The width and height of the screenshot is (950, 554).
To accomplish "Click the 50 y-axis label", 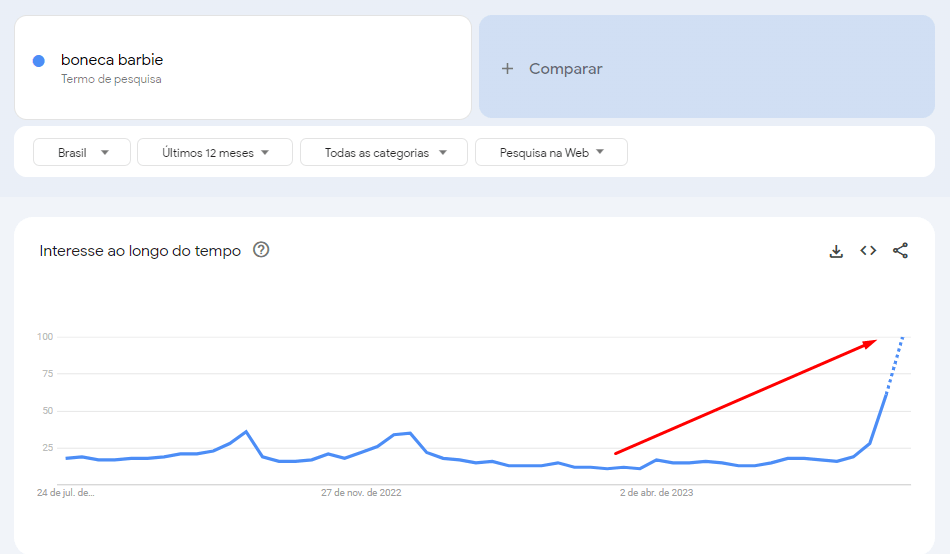I will [x=48, y=411].
